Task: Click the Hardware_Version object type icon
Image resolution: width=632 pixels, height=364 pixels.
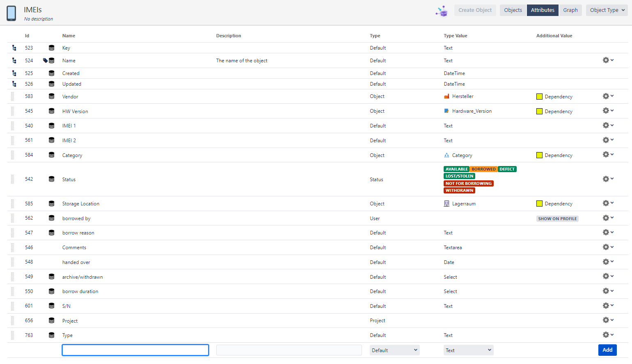Action: coord(447,111)
